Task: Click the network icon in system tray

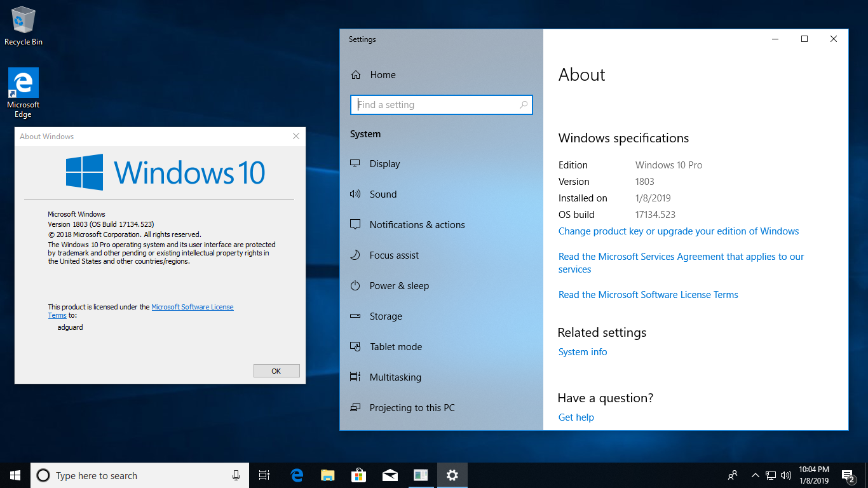Action: [x=771, y=475]
